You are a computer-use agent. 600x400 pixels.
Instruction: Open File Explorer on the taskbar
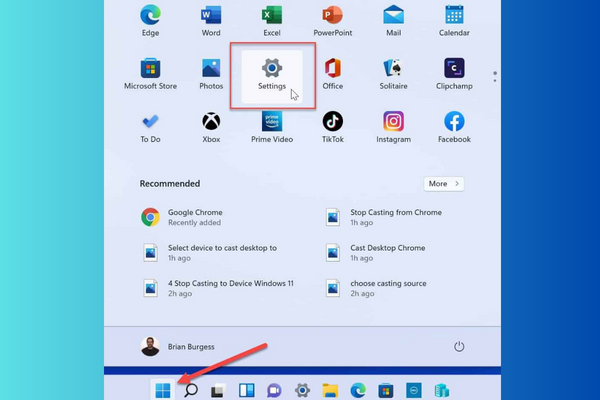(x=330, y=390)
